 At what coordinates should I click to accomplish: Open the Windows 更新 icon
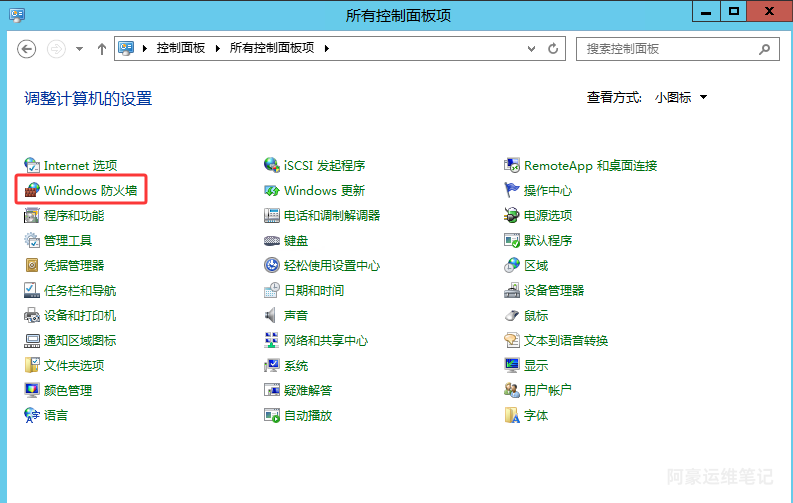[x=272, y=190]
